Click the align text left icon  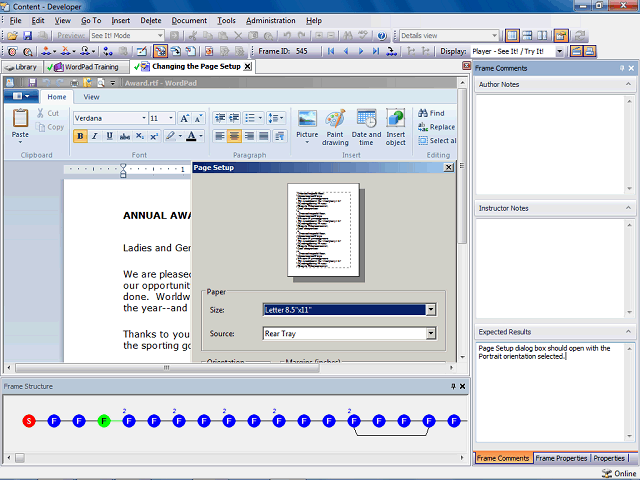point(220,136)
